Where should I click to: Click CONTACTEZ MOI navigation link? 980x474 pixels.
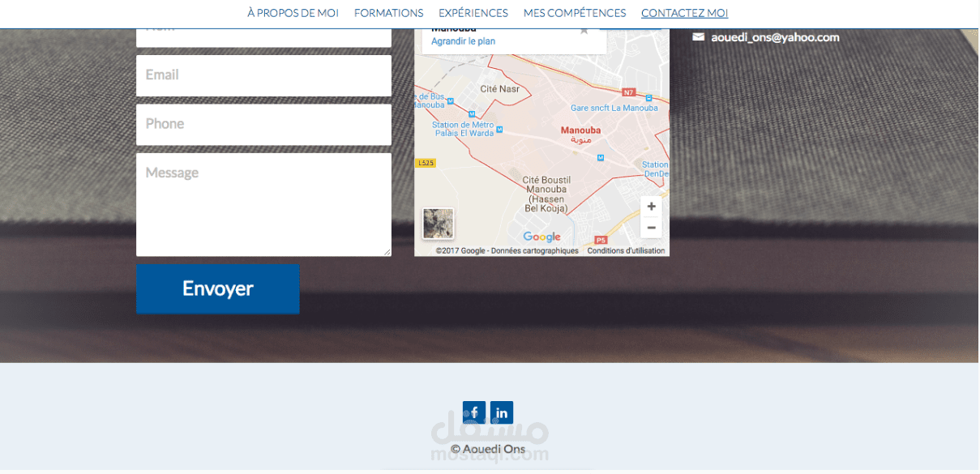(x=685, y=13)
